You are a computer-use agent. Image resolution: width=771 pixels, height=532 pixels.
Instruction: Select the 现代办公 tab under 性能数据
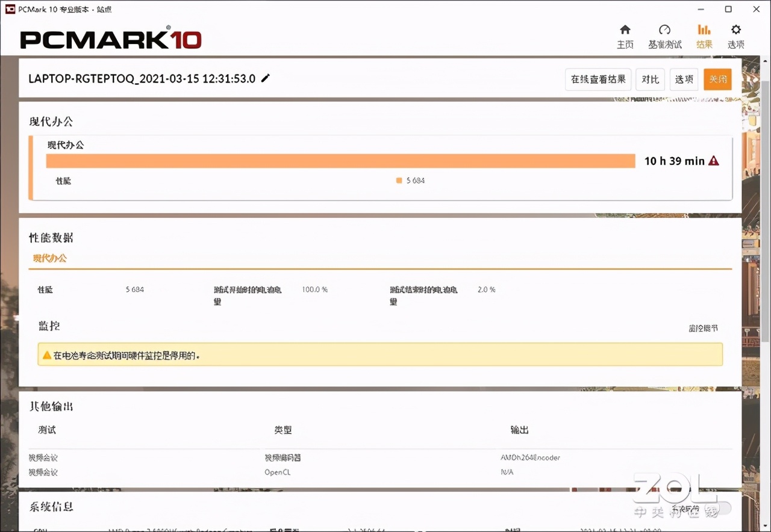[50, 258]
